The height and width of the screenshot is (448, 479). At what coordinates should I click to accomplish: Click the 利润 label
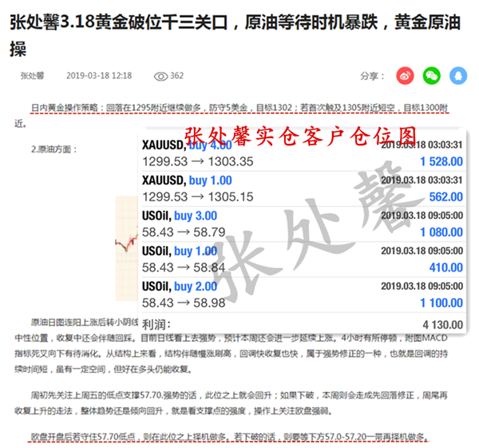tap(156, 325)
